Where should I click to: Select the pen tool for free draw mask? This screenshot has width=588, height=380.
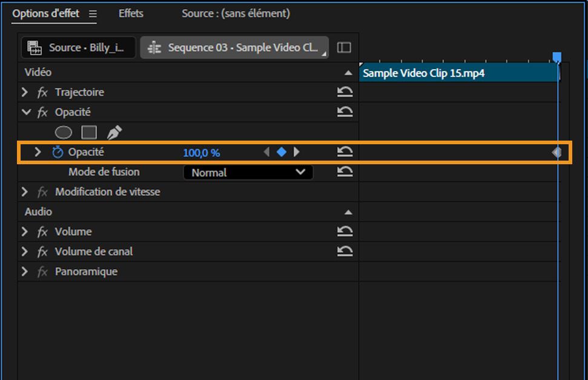(113, 131)
